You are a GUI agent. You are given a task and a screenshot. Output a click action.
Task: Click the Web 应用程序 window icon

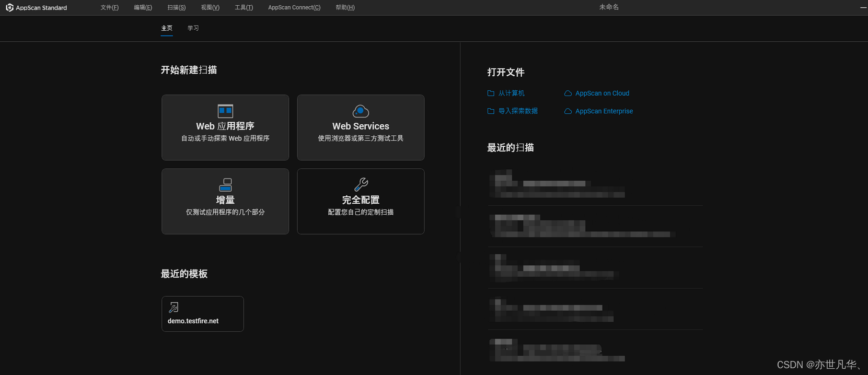coord(225,111)
